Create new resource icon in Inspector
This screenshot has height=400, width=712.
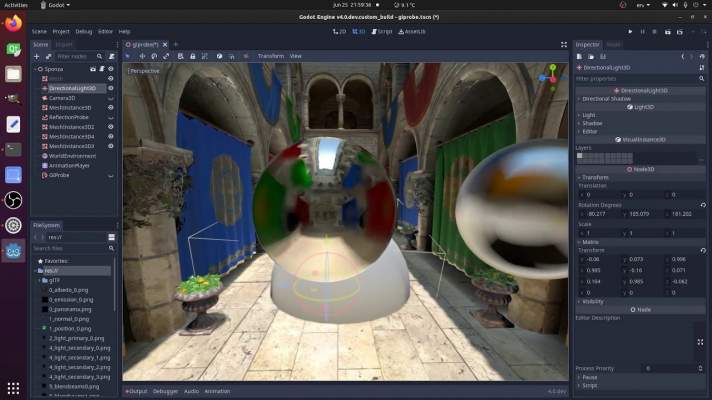tap(579, 57)
